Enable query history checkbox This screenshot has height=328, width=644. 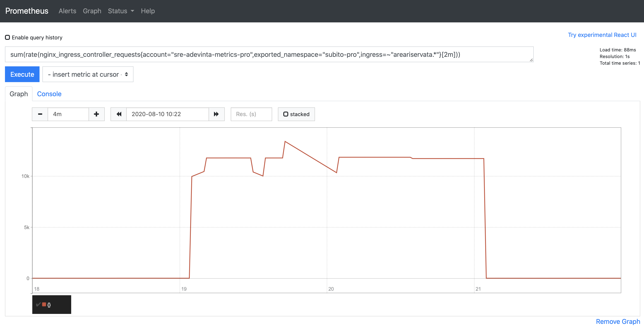click(7, 37)
